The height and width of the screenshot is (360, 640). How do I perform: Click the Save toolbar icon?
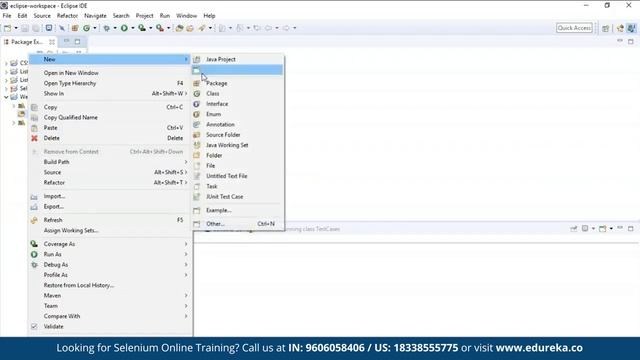[25, 28]
